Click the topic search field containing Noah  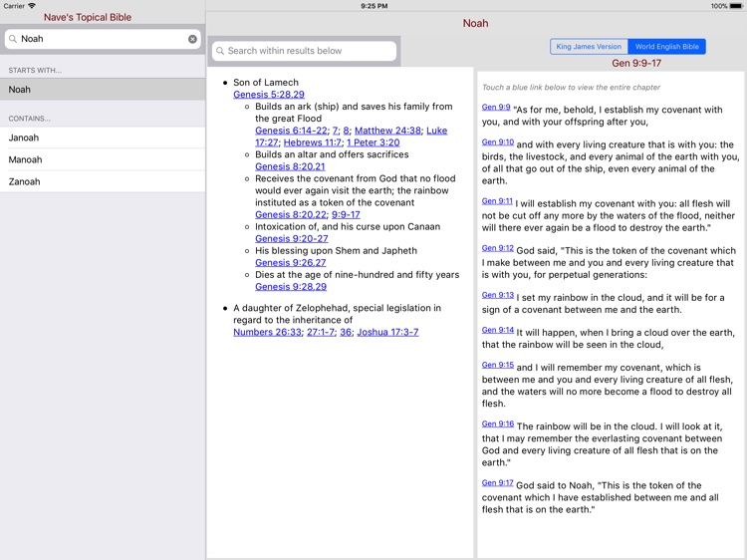coord(103,39)
